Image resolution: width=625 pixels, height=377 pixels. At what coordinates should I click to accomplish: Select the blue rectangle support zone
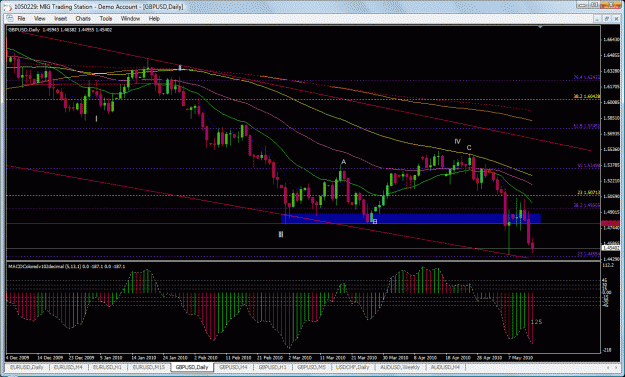411,218
